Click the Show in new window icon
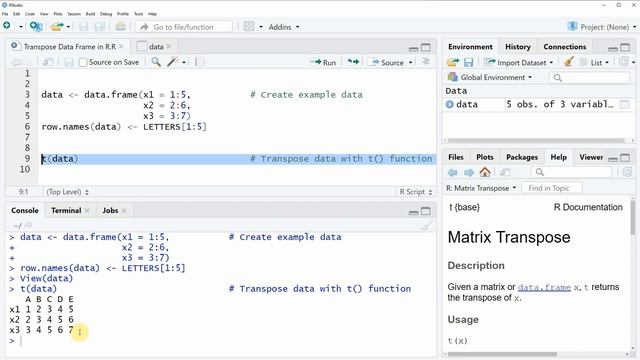Screen dimensions: 640x360 click(48, 62)
